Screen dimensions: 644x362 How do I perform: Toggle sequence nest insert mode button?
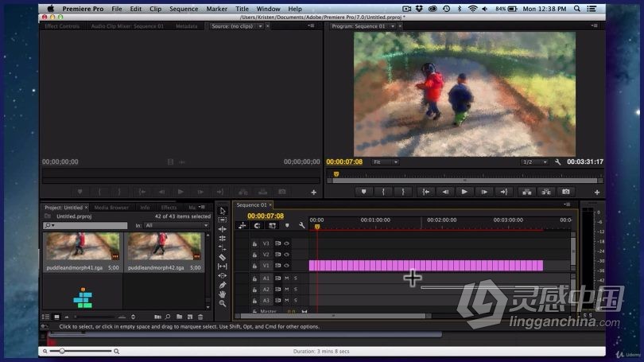[x=242, y=225]
